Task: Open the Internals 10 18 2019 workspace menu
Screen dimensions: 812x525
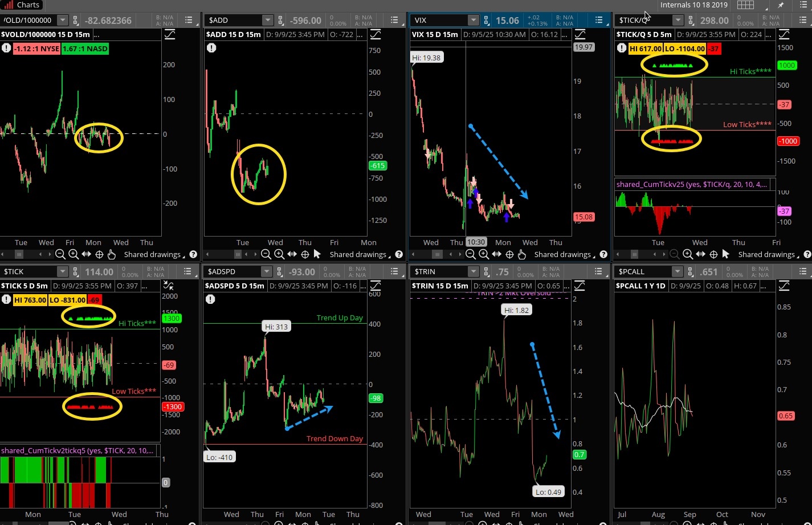Action: coord(694,5)
